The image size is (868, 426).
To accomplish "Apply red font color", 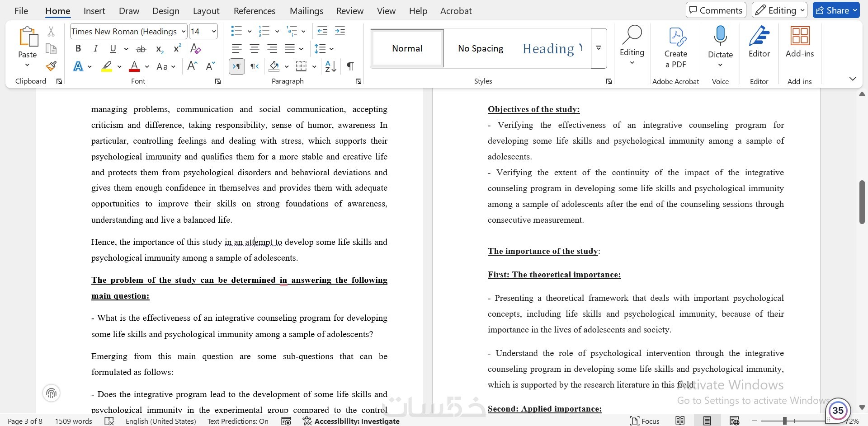I will point(134,66).
